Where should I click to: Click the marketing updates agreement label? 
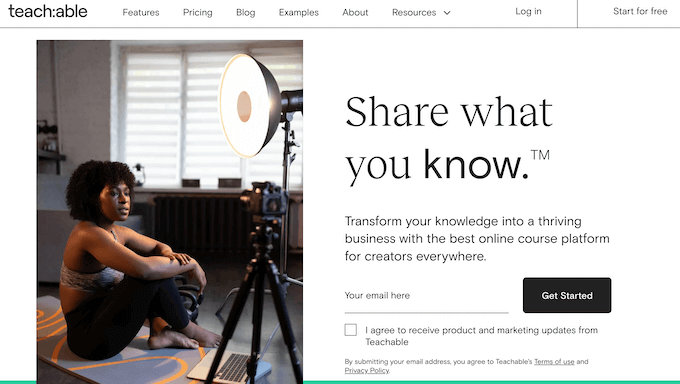481,336
